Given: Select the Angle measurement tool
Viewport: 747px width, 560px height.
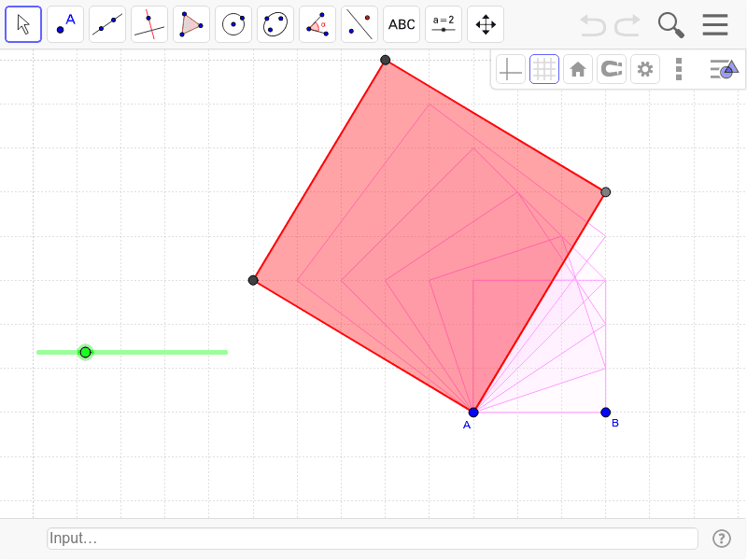Looking at the screenshot, I should tap(317, 24).
